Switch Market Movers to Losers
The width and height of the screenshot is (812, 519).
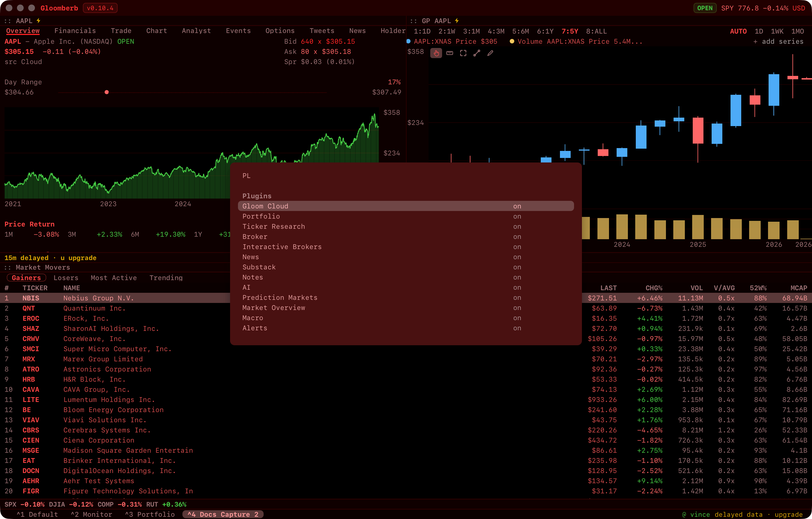click(x=66, y=278)
